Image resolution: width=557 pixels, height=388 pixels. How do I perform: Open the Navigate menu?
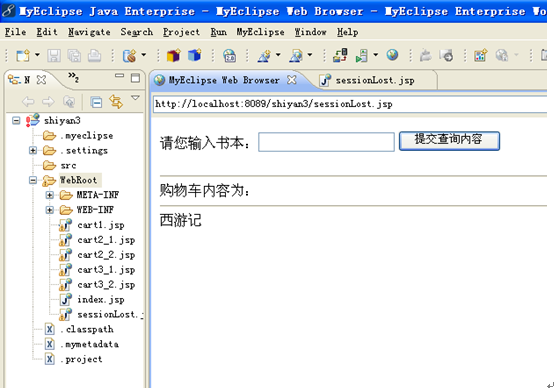89,32
